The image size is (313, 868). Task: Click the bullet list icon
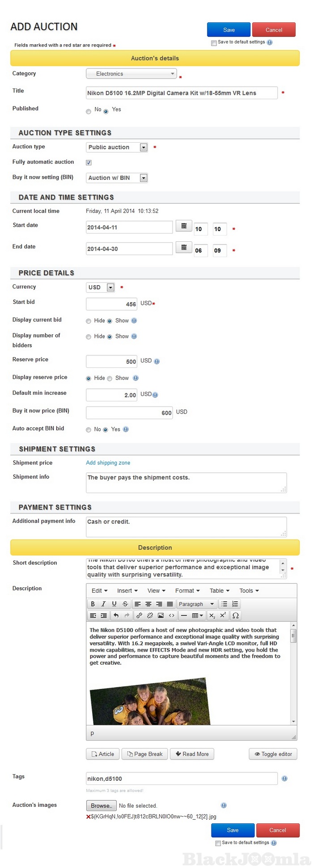224,604
